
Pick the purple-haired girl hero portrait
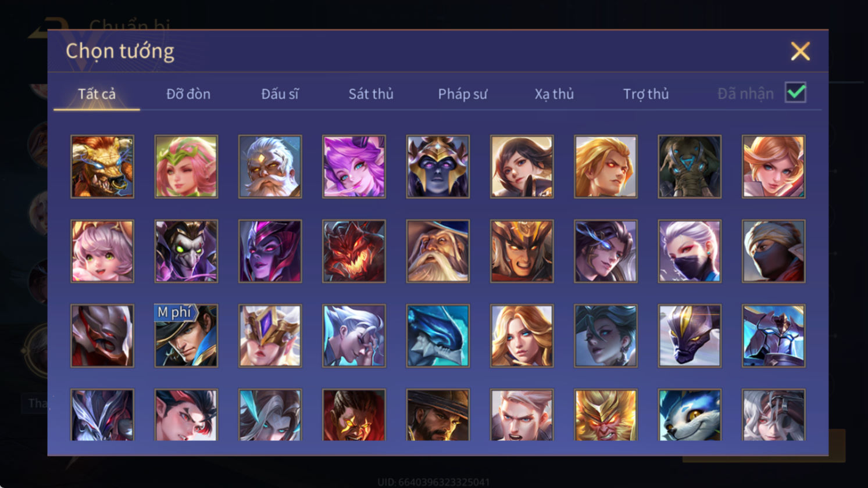[353, 167]
